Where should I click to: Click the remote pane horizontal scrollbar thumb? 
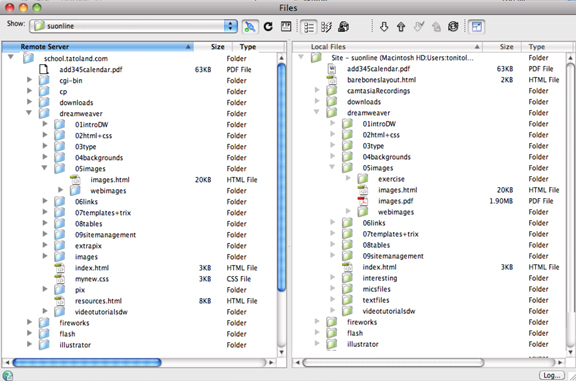pos(87,363)
